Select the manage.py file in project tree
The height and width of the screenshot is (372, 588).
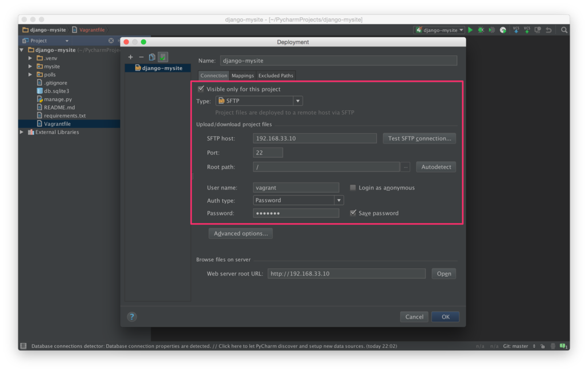(x=57, y=99)
